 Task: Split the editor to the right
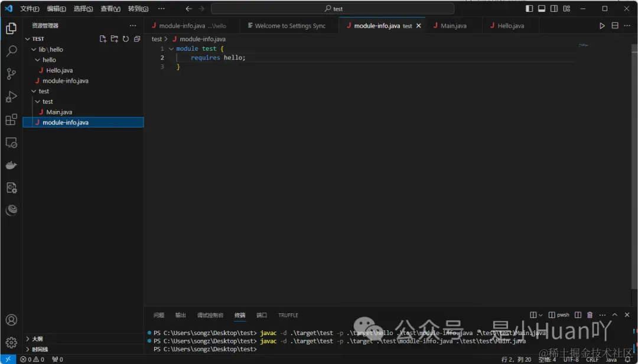[x=615, y=25]
